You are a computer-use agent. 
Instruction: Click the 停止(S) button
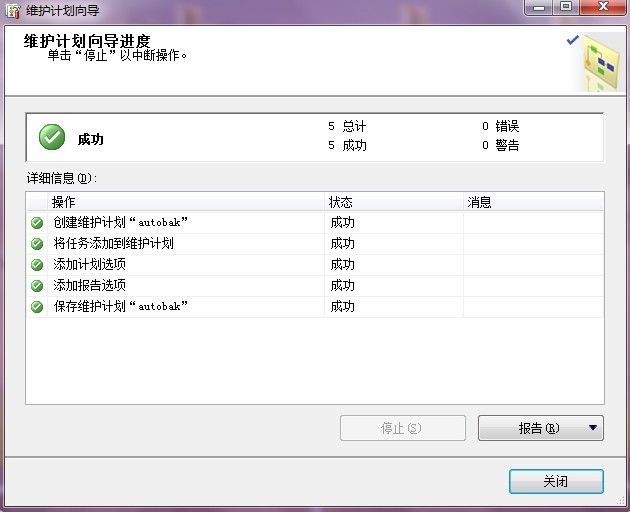(403, 428)
